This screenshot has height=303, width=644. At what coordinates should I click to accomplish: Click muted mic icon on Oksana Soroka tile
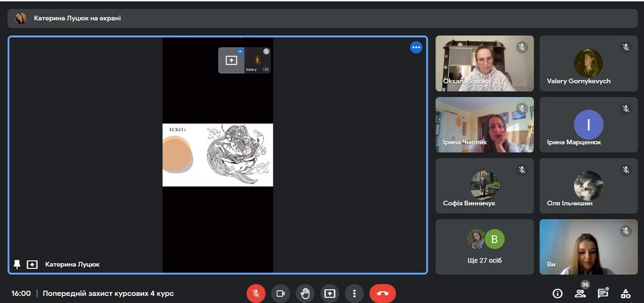522,47
